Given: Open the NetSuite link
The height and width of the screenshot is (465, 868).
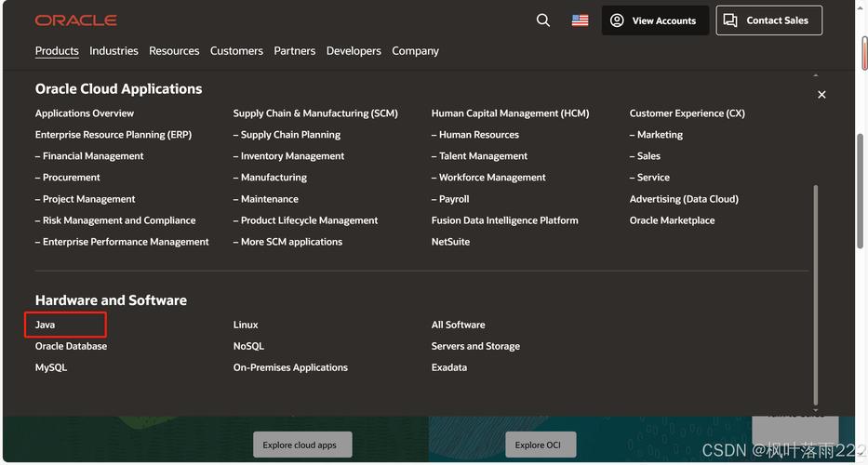Looking at the screenshot, I should pyautogui.click(x=450, y=242).
